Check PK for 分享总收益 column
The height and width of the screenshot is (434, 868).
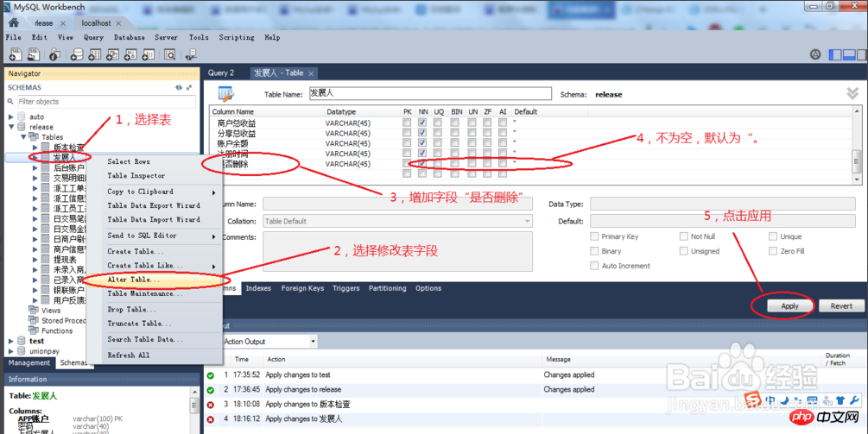(x=407, y=133)
